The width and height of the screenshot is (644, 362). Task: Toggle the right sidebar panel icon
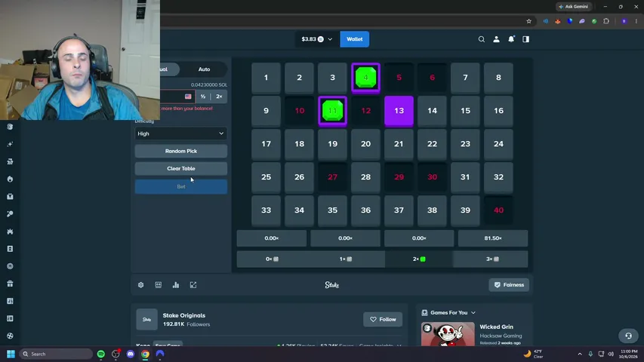pos(525,39)
